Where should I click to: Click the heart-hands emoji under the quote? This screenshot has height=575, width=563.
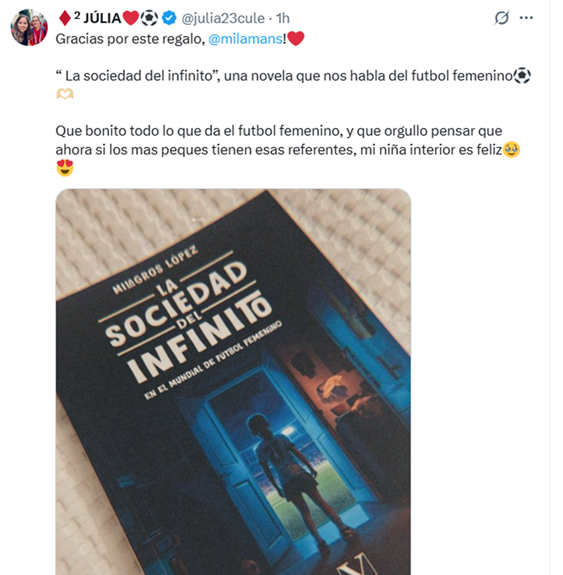point(65,94)
